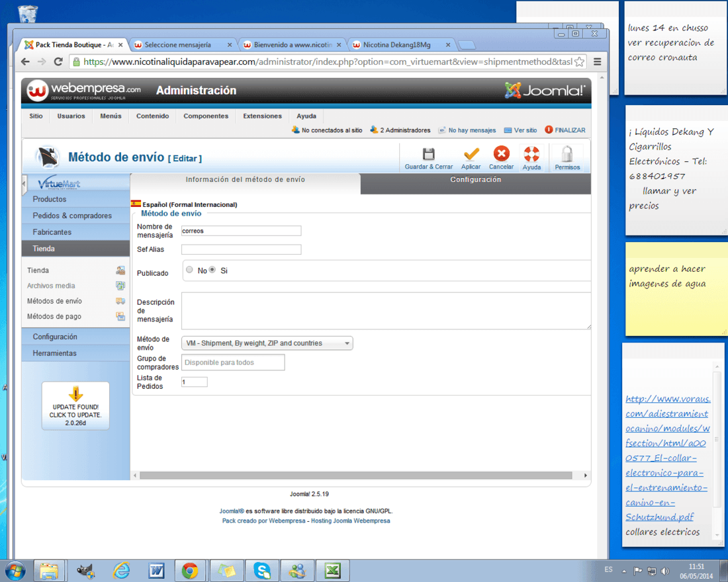
Task: Reload the page with refresh icon
Action: pyautogui.click(x=58, y=62)
